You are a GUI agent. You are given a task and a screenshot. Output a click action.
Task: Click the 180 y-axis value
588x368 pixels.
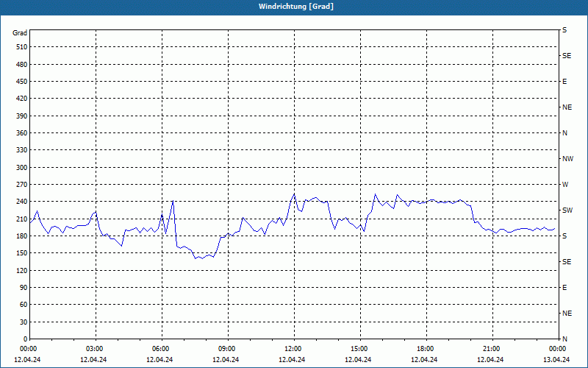[x=22, y=236]
